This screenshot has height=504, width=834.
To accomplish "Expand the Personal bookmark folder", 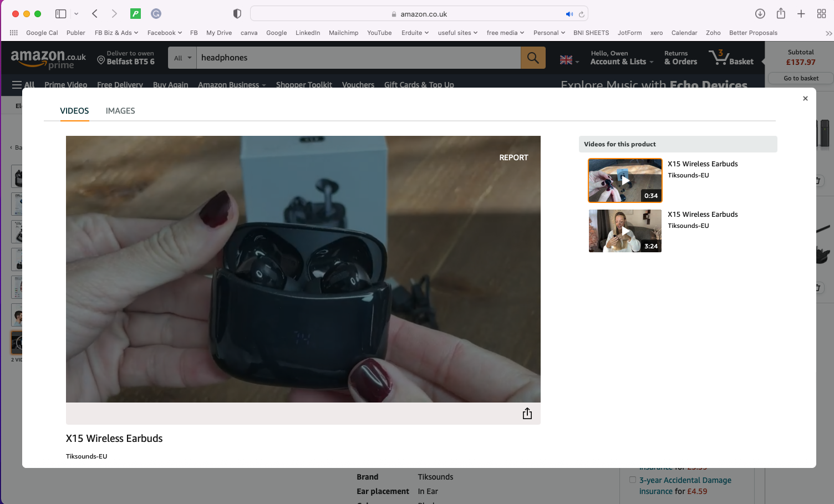I will click(550, 33).
